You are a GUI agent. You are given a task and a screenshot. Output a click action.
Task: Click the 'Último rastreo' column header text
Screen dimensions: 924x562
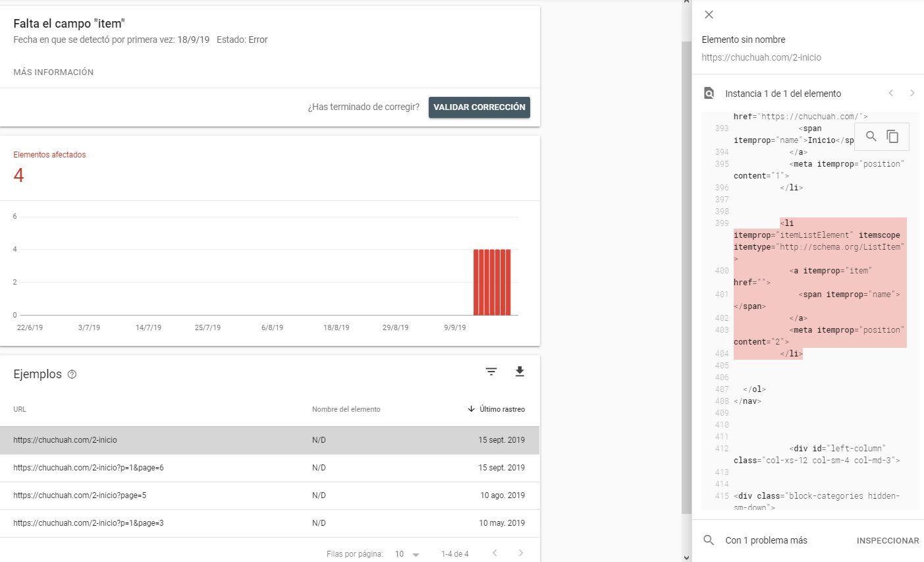coord(503,409)
